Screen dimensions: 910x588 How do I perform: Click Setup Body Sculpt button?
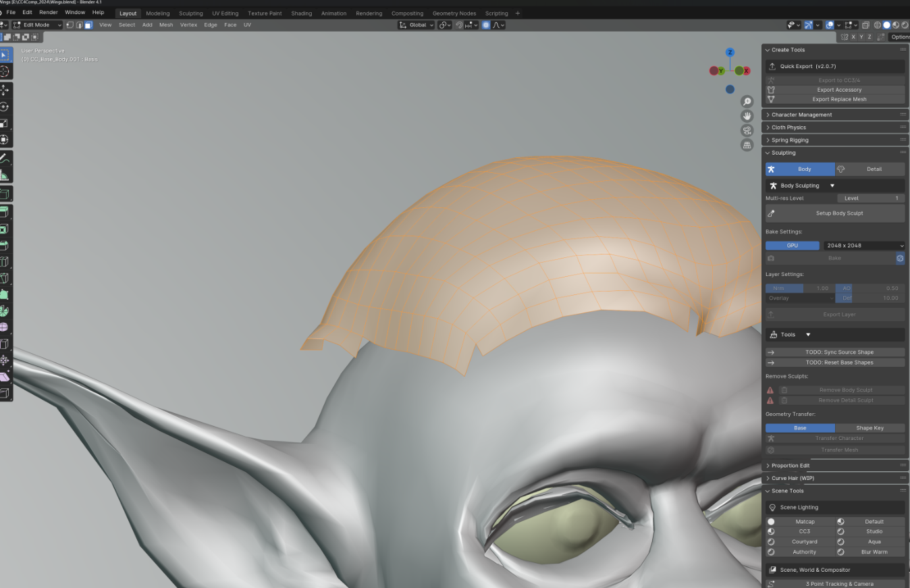coord(835,213)
